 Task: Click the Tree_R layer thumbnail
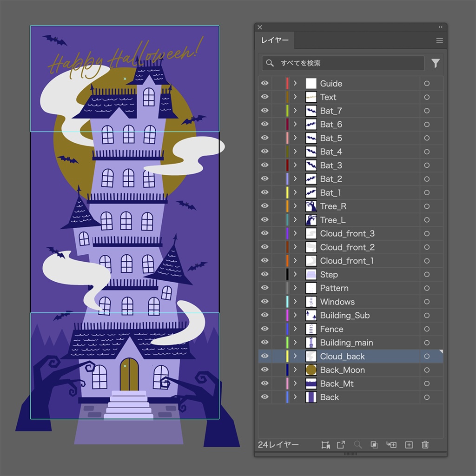pos(311,206)
